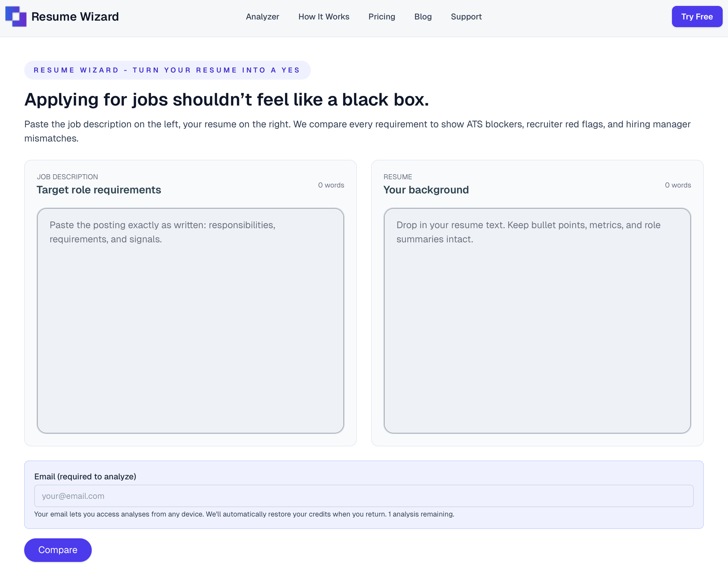
Task: Click the 'Target role requirements' label
Action: pos(99,190)
